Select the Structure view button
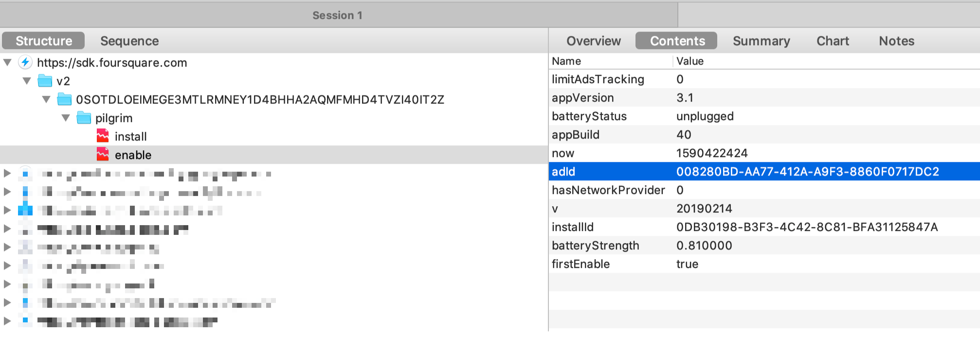This screenshot has height=353, width=980. 44,41
